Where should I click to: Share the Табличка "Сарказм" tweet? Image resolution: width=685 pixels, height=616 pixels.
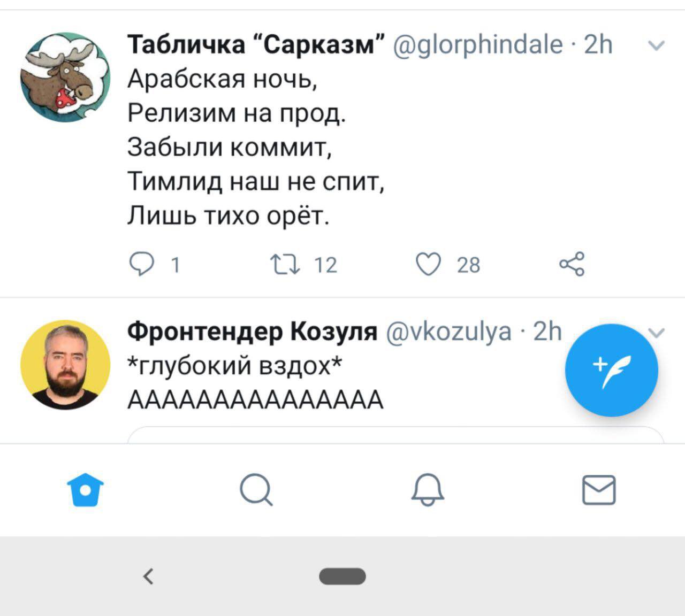(572, 264)
